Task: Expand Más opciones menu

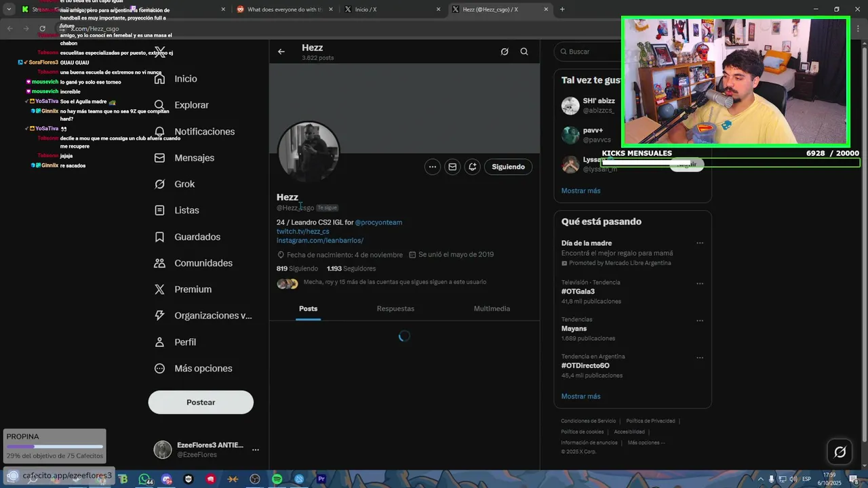Action: pyautogui.click(x=194, y=369)
